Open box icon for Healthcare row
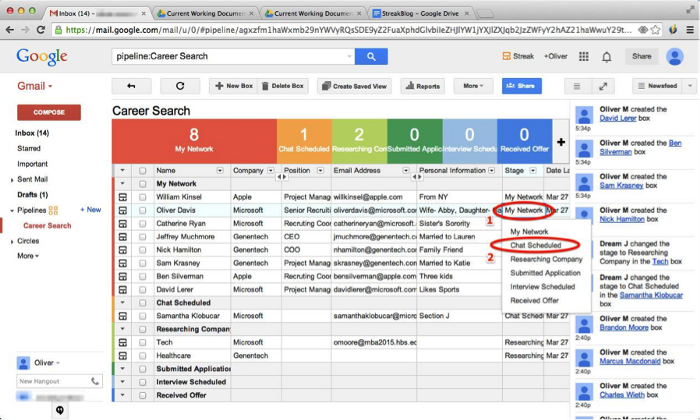 click(x=122, y=356)
